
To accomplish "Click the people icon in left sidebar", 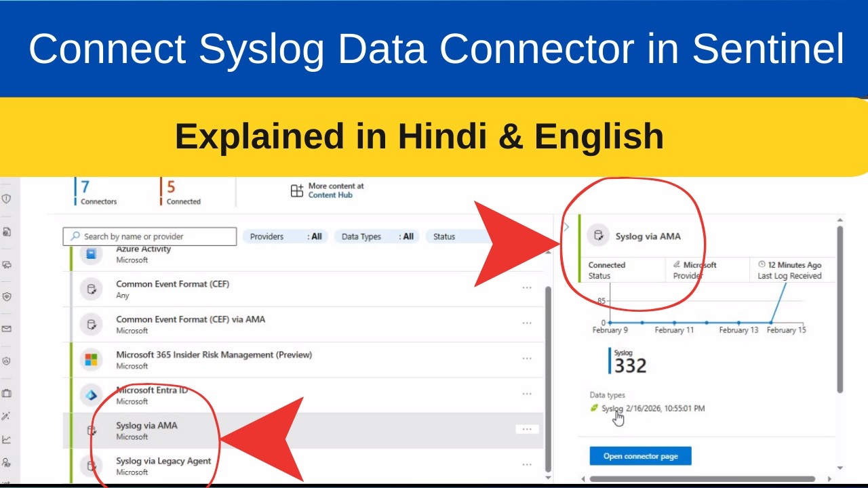I will (x=7, y=462).
